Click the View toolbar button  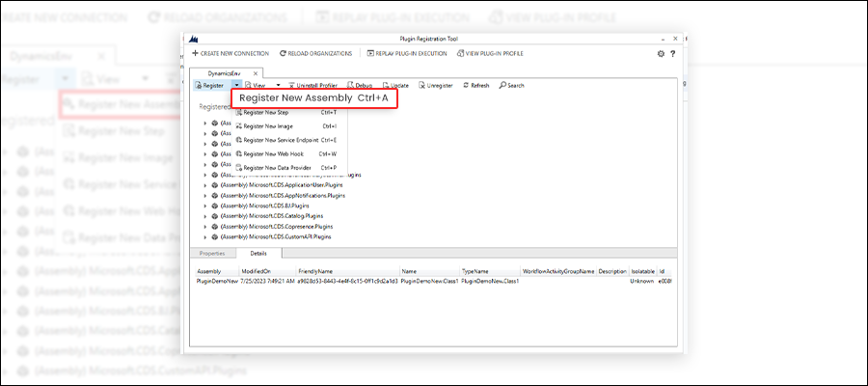[x=256, y=85]
